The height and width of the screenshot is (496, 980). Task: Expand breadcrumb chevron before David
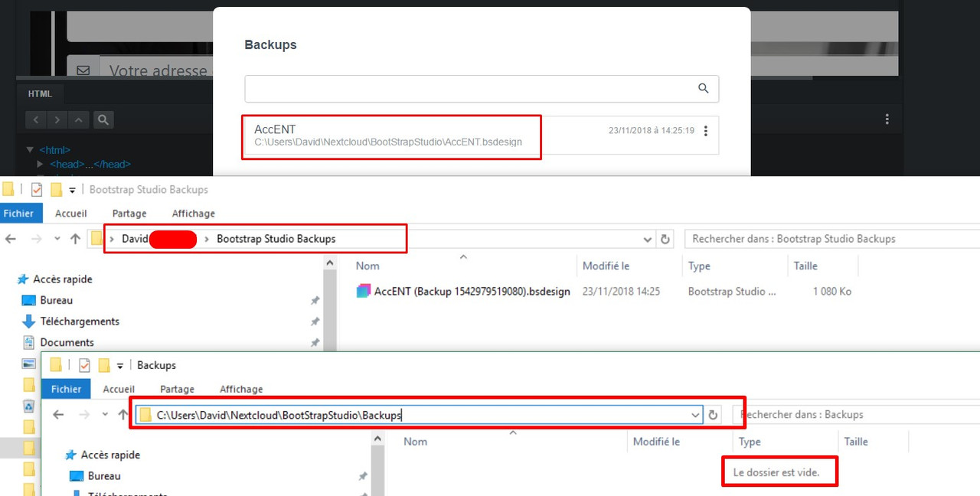click(112, 239)
